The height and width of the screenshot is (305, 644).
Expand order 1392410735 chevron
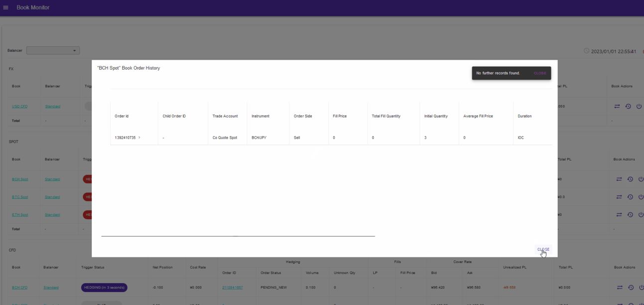click(x=139, y=138)
